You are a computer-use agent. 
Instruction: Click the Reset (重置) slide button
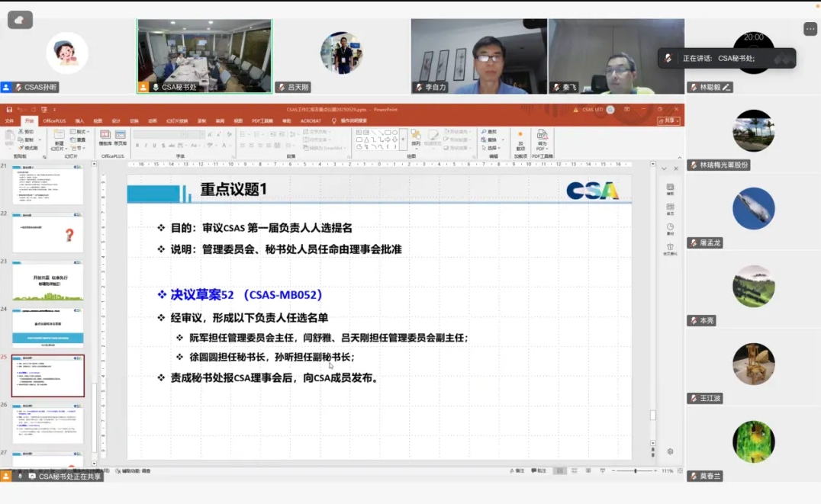click(79, 140)
